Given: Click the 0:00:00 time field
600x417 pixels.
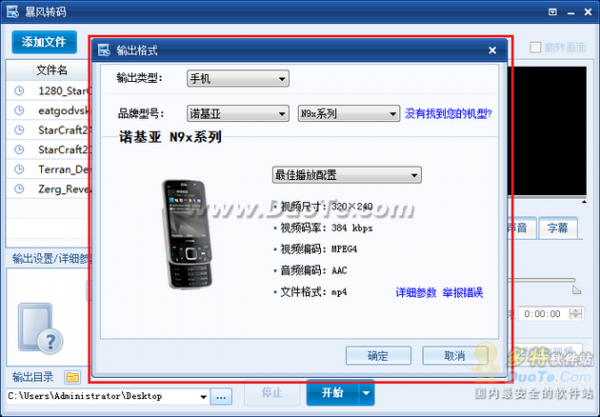Looking at the screenshot, I should click(543, 314).
